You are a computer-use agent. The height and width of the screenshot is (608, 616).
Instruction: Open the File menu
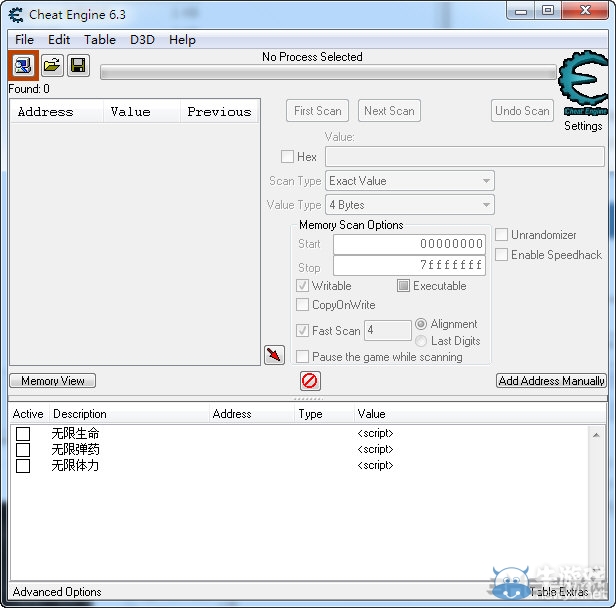coord(24,40)
